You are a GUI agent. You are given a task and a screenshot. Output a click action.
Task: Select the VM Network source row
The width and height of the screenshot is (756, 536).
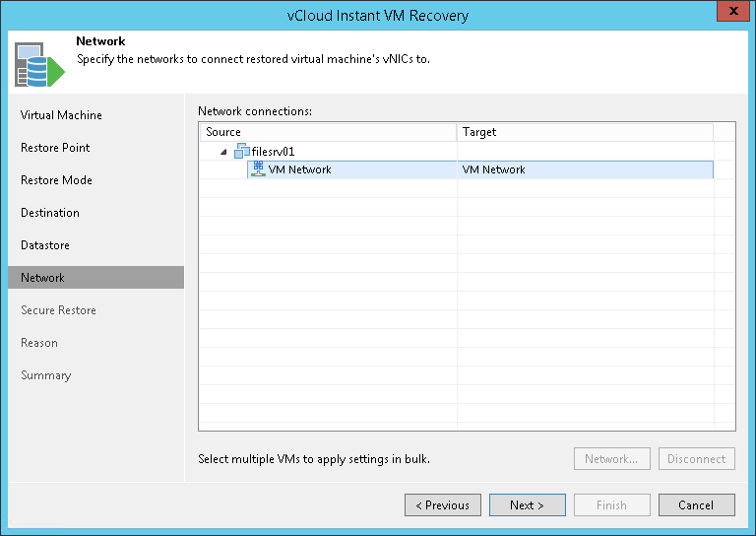299,169
